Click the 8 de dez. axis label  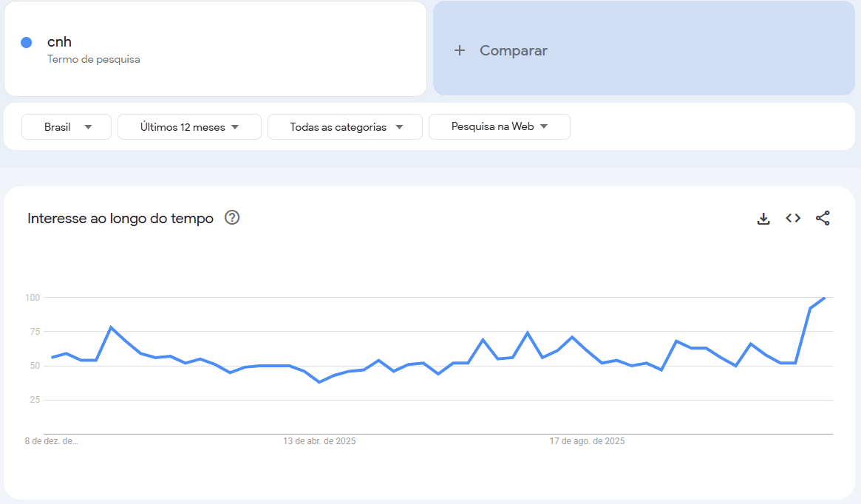pos(51,441)
